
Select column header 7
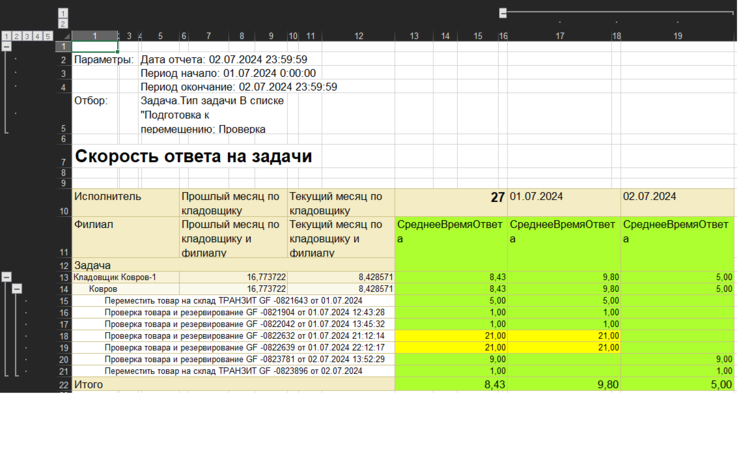(x=209, y=36)
